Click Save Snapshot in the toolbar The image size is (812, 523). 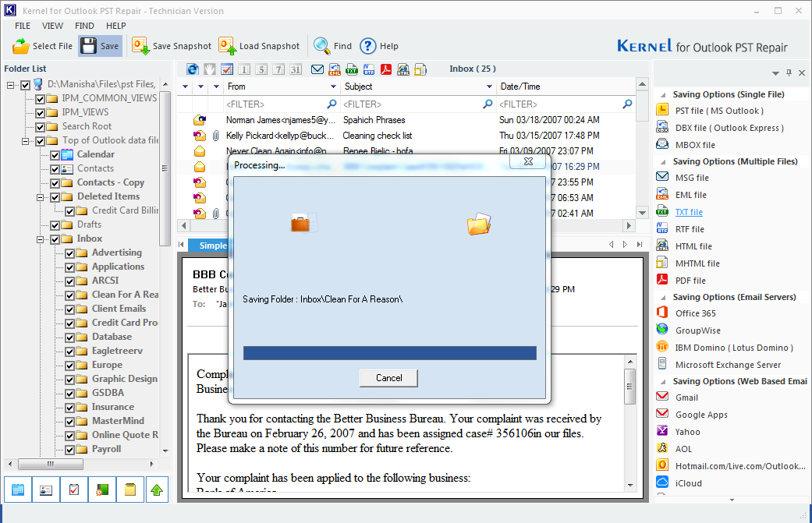point(172,46)
